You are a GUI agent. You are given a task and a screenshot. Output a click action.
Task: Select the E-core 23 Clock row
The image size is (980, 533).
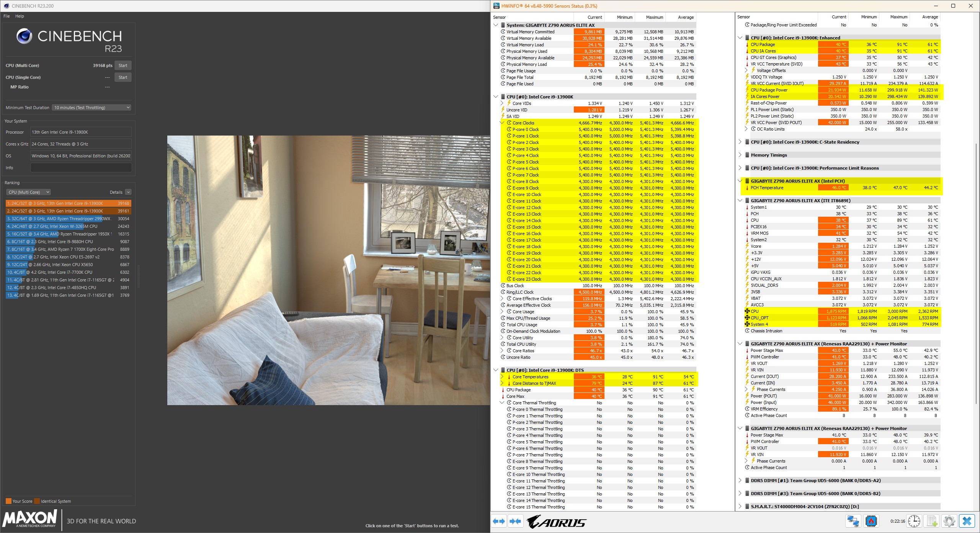coord(598,279)
